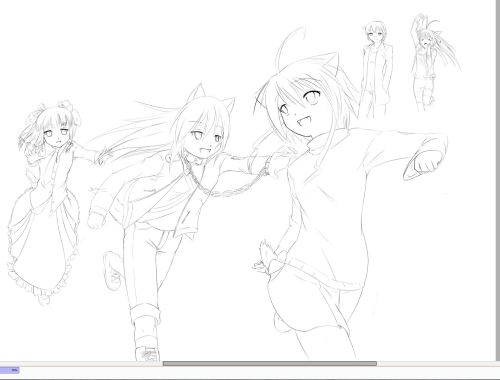500x380 pixels.
Task: Click the vertical scrollbar strip beside the canvas
Action: click(498, 180)
